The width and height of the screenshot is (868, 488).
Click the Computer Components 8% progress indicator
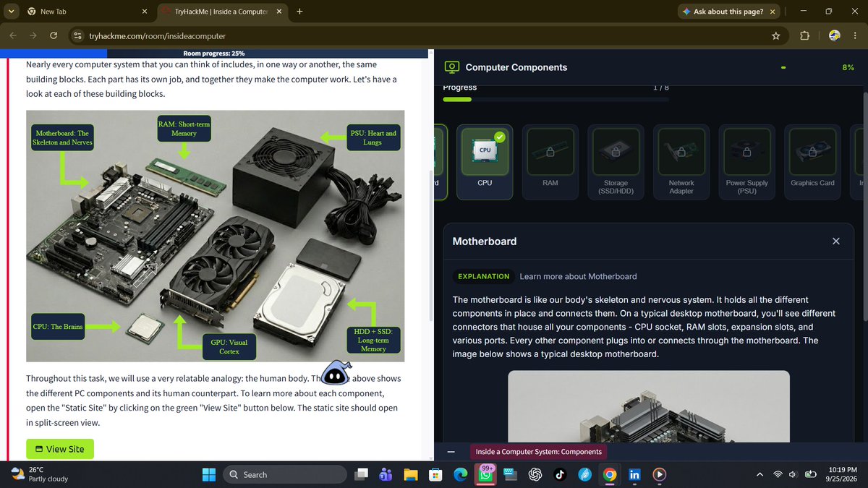(848, 67)
